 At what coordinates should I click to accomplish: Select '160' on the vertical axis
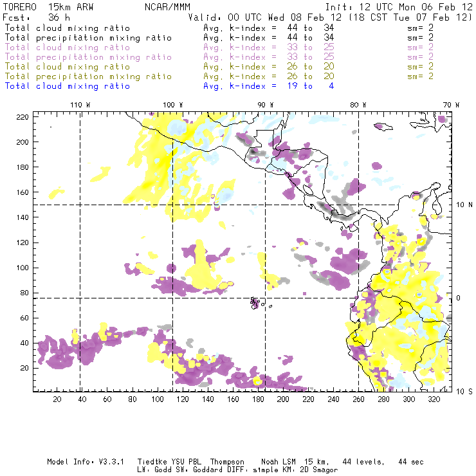[x=23, y=192]
